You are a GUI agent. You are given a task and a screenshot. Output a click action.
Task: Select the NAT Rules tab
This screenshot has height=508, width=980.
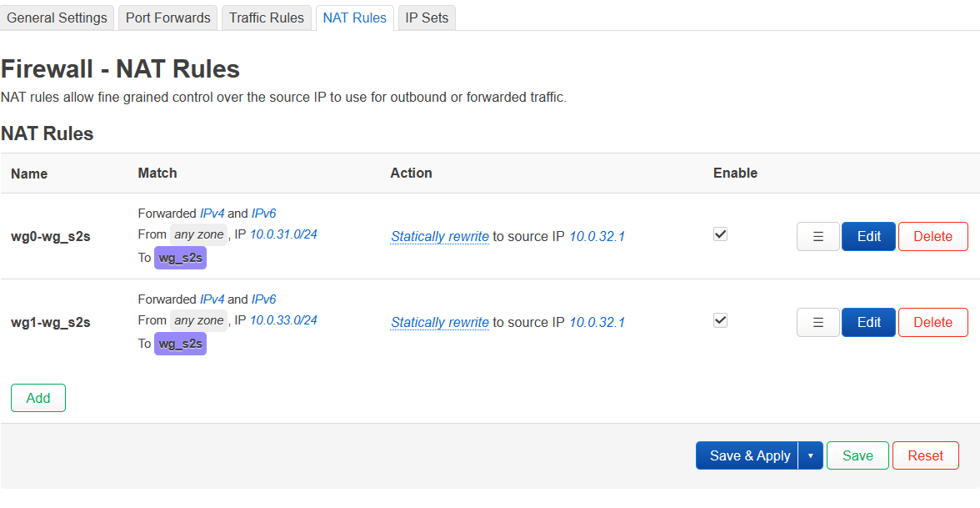pyautogui.click(x=355, y=18)
